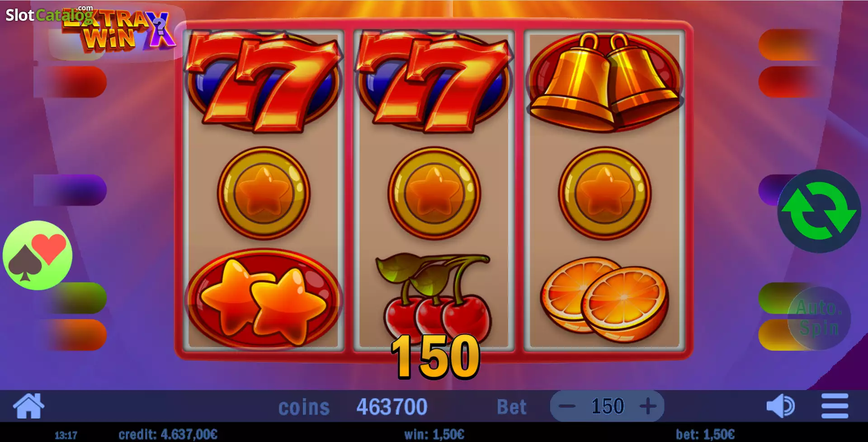Decrease the bet with the minus button
Image resolution: width=868 pixels, height=442 pixels.
click(567, 406)
